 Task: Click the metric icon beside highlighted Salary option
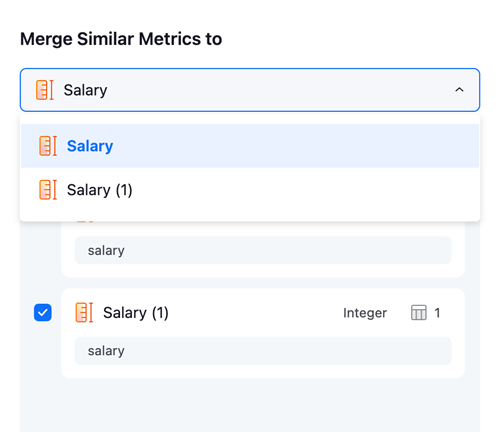click(48, 146)
